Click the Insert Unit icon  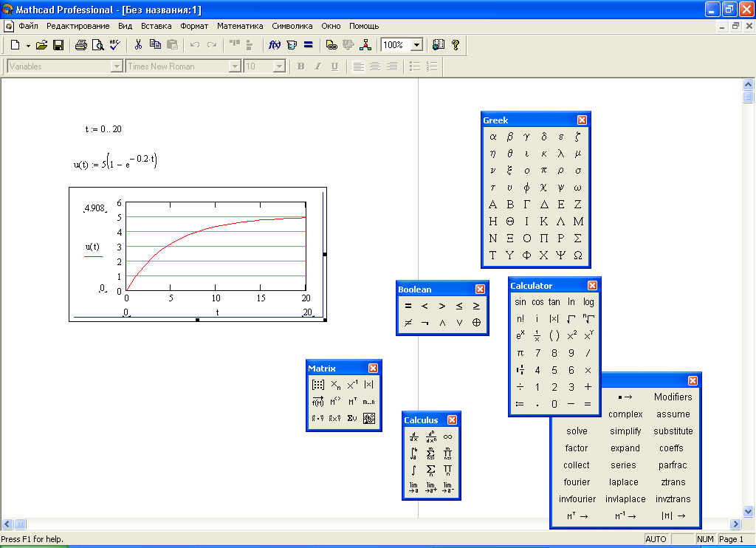tap(292, 45)
